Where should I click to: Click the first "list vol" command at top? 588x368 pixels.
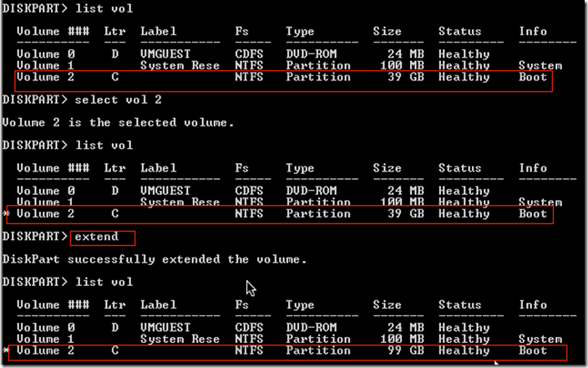(x=103, y=8)
